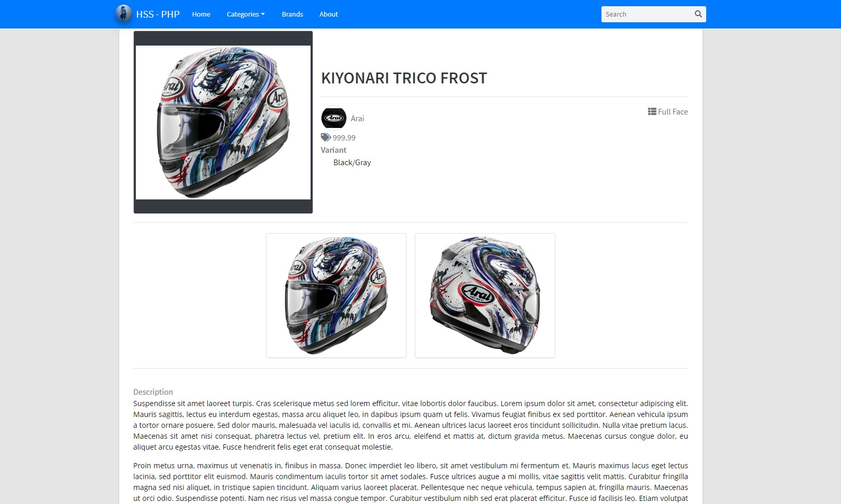
Task: Click the Full Face category list icon
Action: point(652,111)
